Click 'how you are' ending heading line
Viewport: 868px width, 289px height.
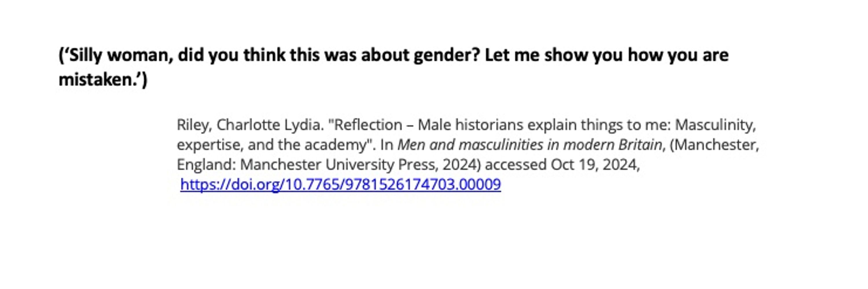[678, 55]
